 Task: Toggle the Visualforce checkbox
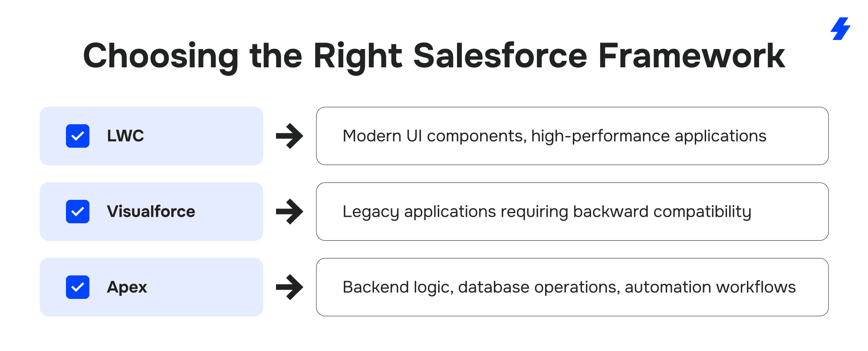pyautogui.click(x=78, y=212)
